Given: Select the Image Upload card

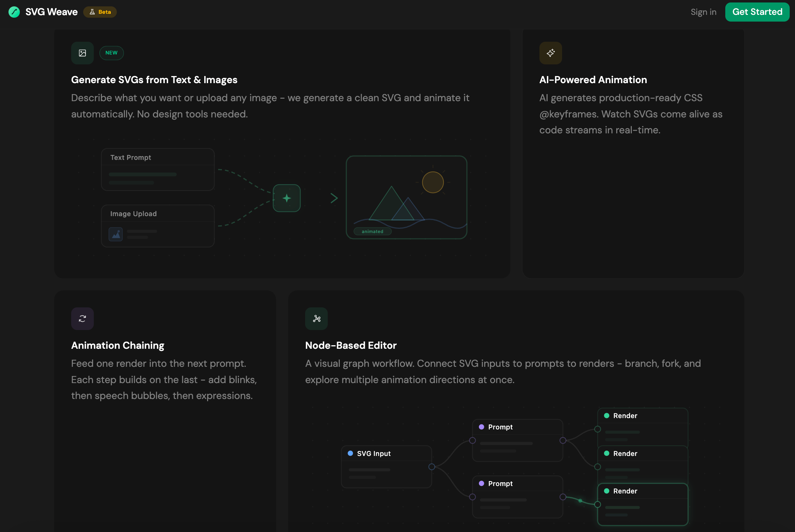Looking at the screenshot, I should (x=158, y=226).
